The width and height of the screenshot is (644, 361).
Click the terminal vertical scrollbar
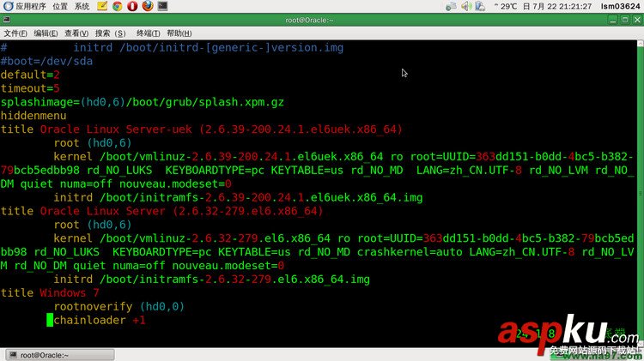(641, 194)
